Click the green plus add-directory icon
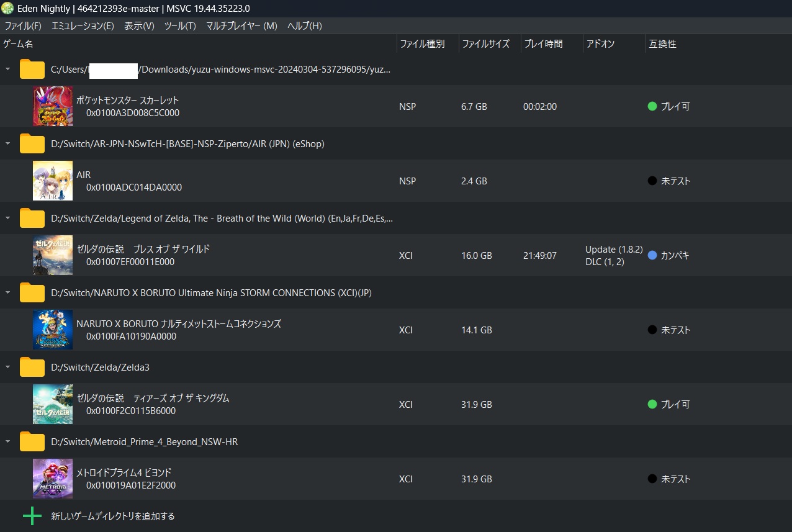Viewport: 792px width, 532px height. [32, 516]
